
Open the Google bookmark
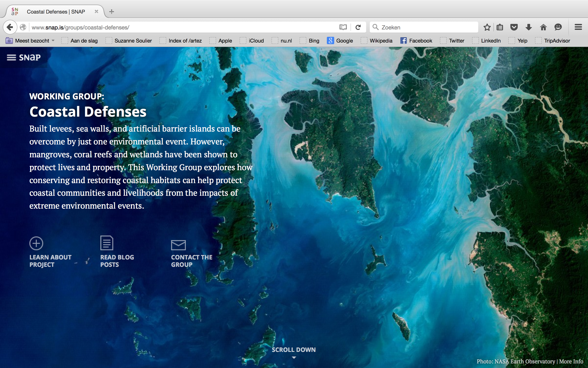point(340,41)
